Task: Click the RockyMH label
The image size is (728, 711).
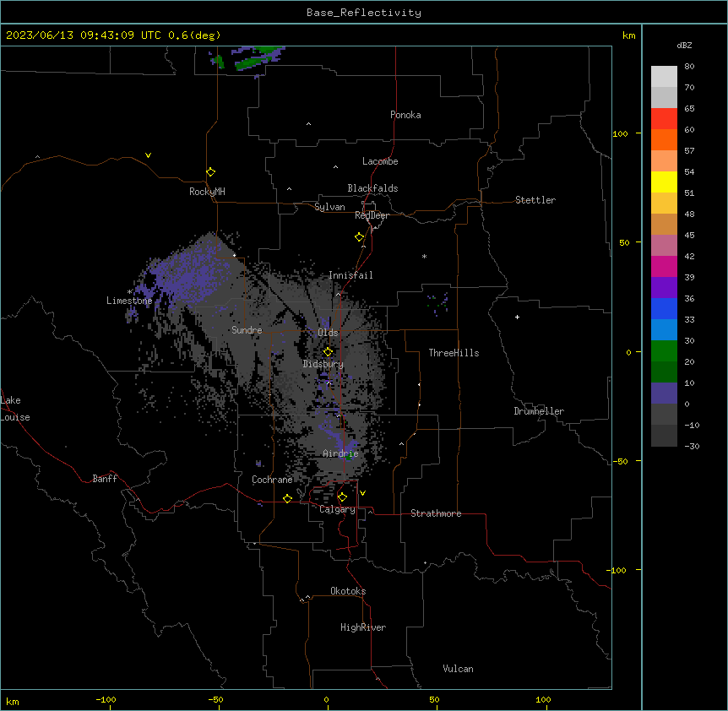Action: click(207, 192)
